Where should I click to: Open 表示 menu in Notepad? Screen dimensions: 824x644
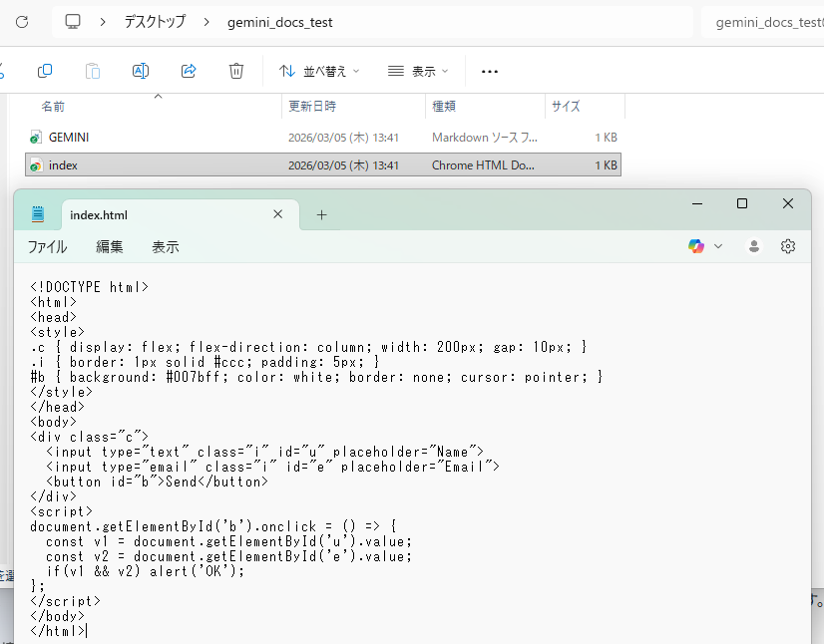tap(165, 246)
